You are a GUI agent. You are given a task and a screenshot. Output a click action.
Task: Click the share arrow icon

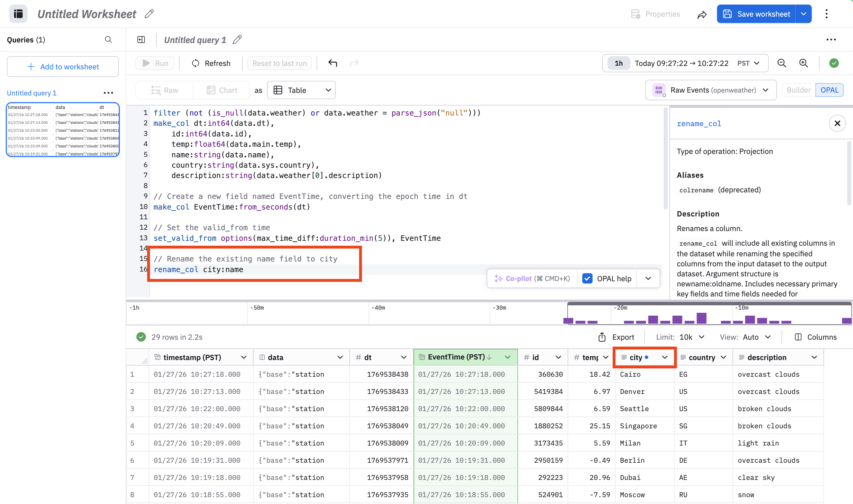coord(702,14)
